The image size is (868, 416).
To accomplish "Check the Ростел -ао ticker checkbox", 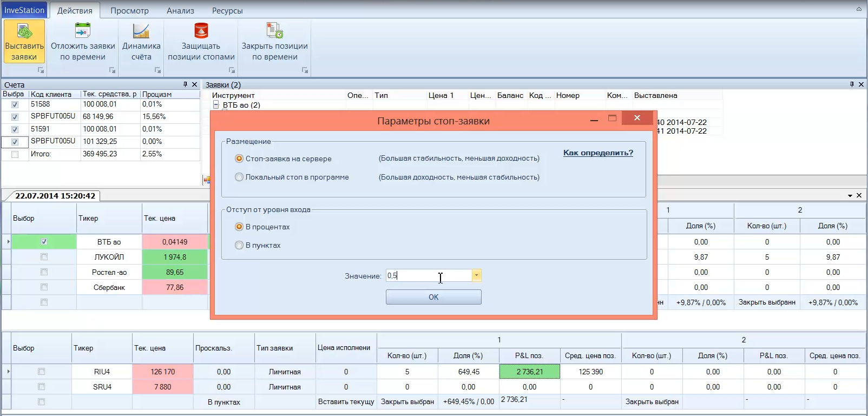I will point(44,272).
